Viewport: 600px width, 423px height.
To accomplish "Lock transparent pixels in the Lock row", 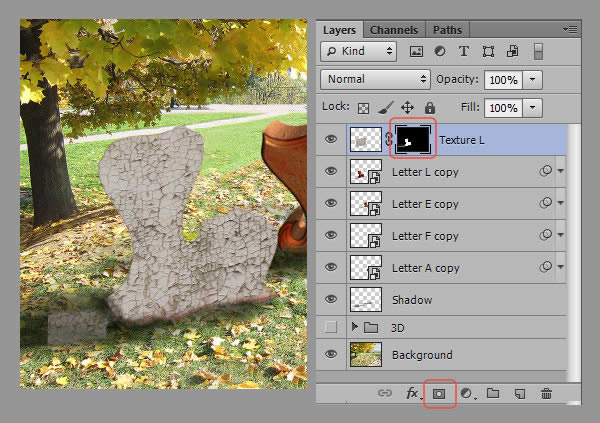I will [x=364, y=107].
